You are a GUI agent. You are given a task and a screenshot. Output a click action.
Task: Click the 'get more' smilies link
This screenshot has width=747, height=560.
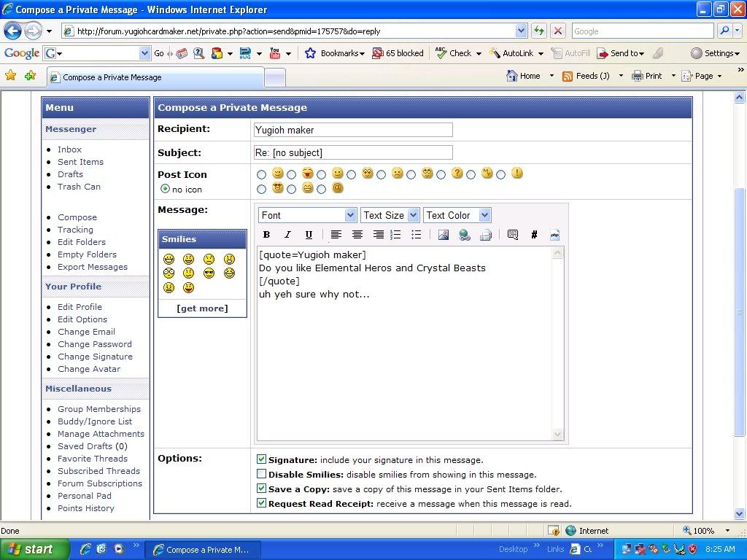pos(202,308)
